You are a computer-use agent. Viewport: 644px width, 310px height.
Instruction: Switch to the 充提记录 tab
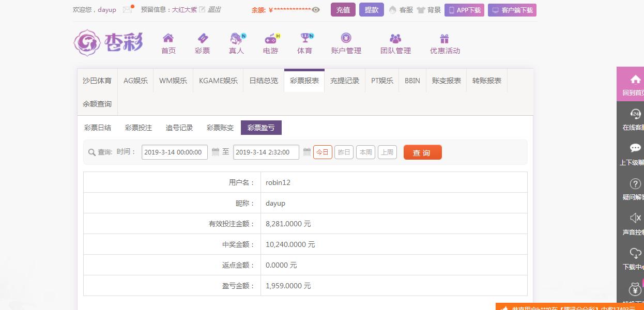[345, 81]
